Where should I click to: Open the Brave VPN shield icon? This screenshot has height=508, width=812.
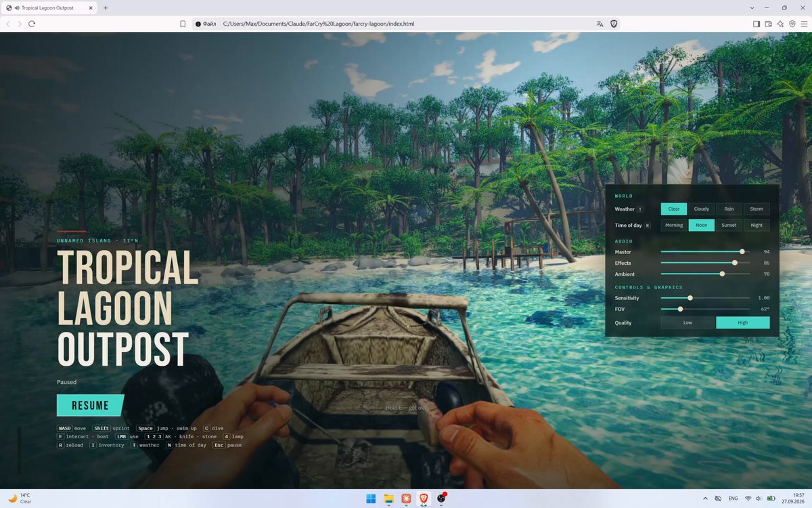tap(792, 24)
